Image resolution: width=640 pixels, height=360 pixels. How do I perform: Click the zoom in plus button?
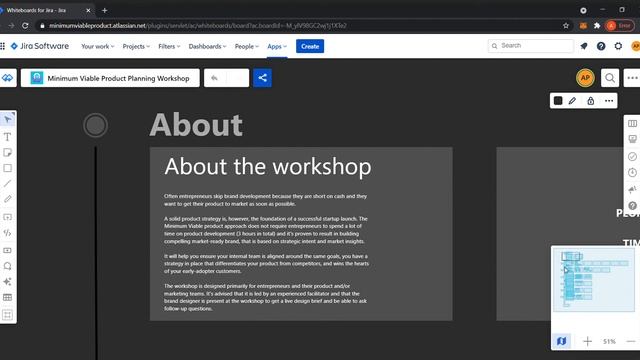click(x=587, y=341)
